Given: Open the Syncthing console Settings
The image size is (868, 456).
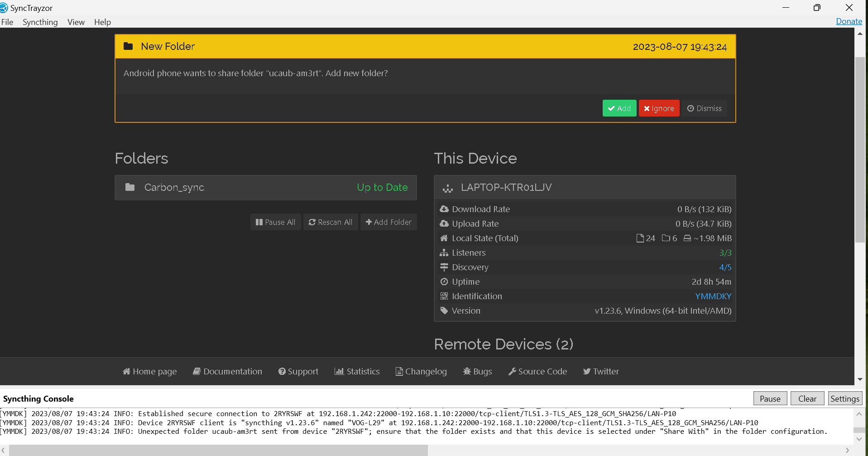Looking at the screenshot, I should 845,398.
